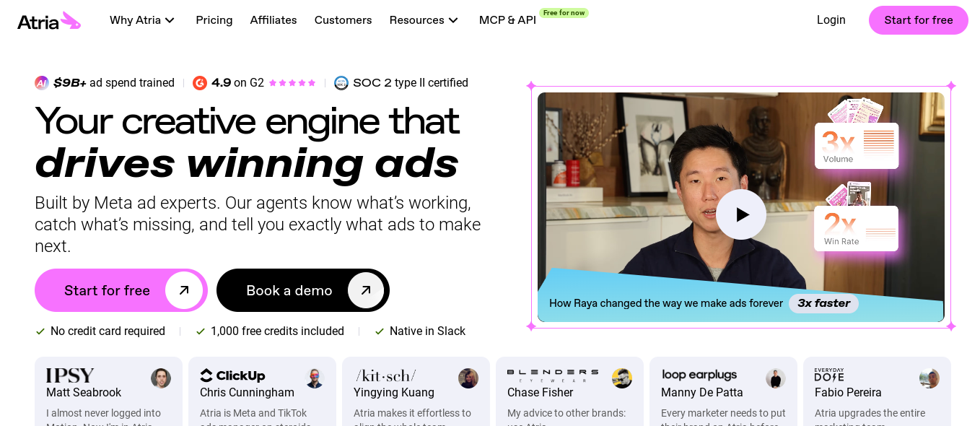980x426 pixels.
Task: Click the name 'Manny De Patta'
Action: (701, 393)
